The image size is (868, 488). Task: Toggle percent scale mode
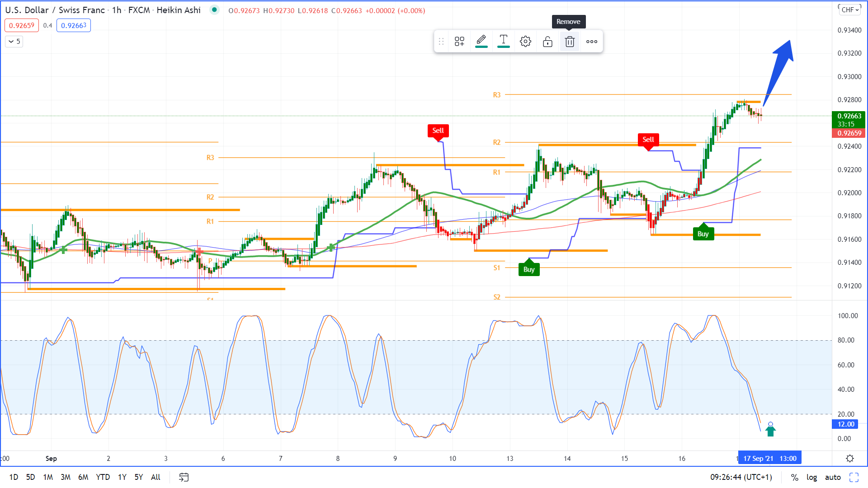pyautogui.click(x=795, y=477)
